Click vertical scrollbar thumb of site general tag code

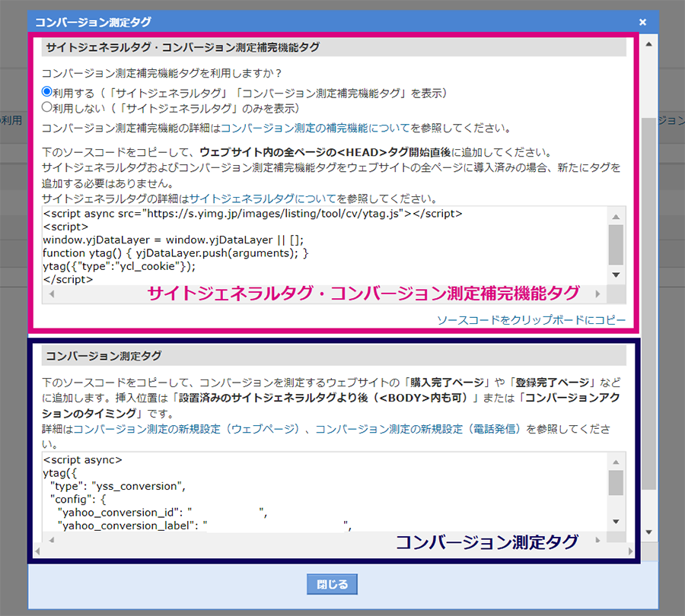click(x=616, y=244)
